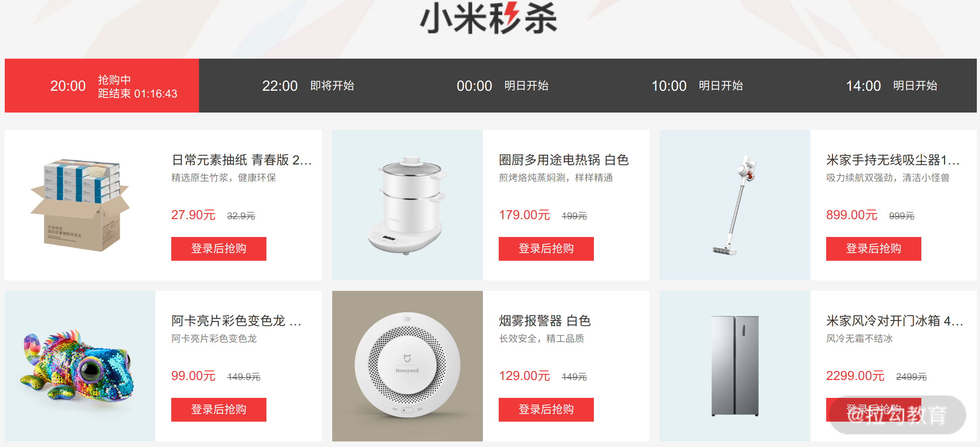Select the 20:00 抢购中 time slot tab

click(102, 86)
